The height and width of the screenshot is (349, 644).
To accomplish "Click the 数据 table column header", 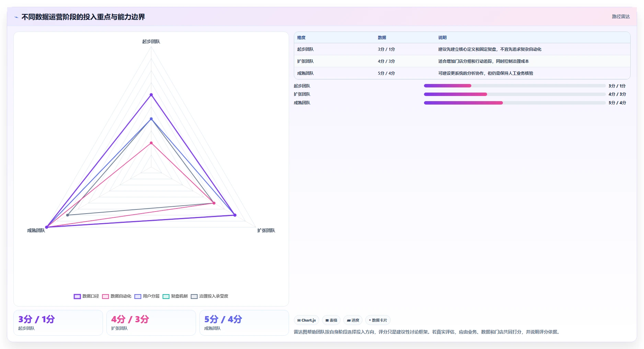I will click(x=382, y=38).
